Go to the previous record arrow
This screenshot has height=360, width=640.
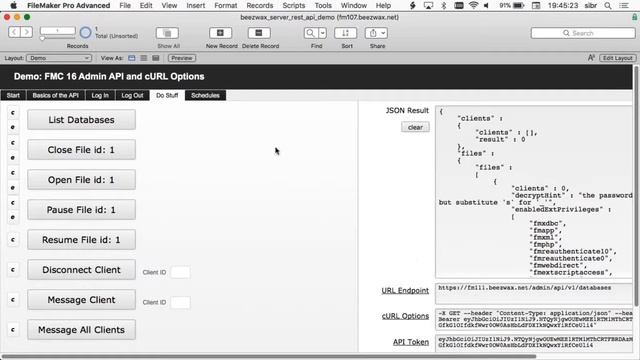pos(14,32)
